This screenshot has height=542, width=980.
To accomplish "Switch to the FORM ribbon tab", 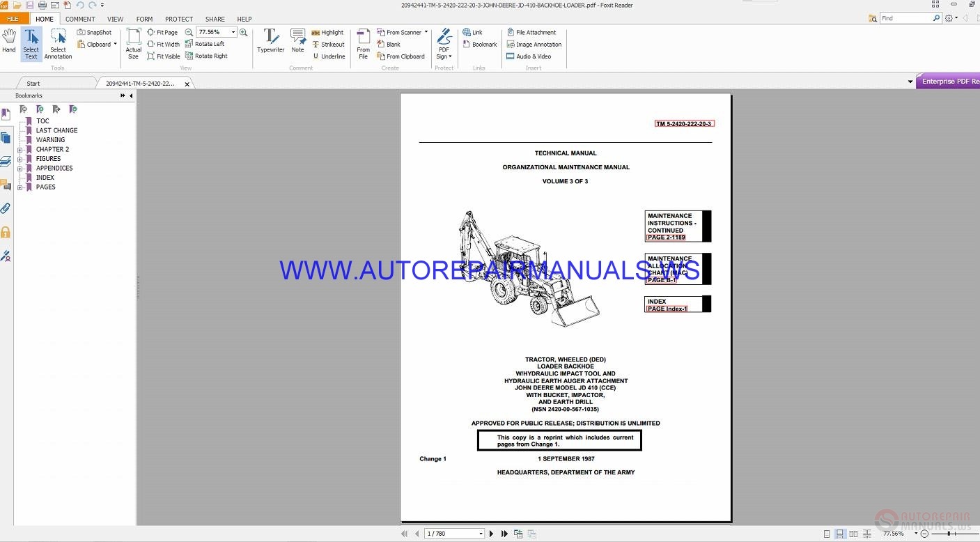I will pyautogui.click(x=144, y=19).
